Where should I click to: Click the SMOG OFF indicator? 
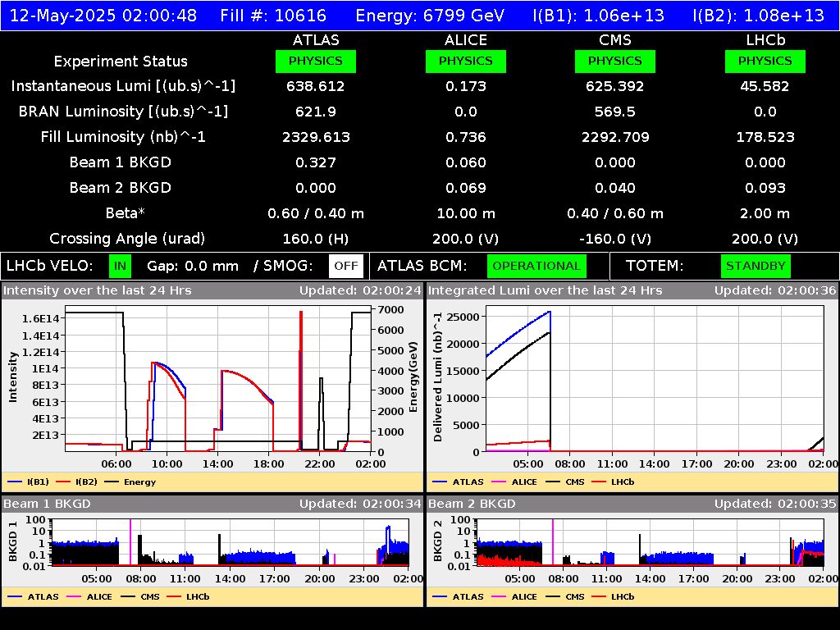pyautogui.click(x=346, y=266)
